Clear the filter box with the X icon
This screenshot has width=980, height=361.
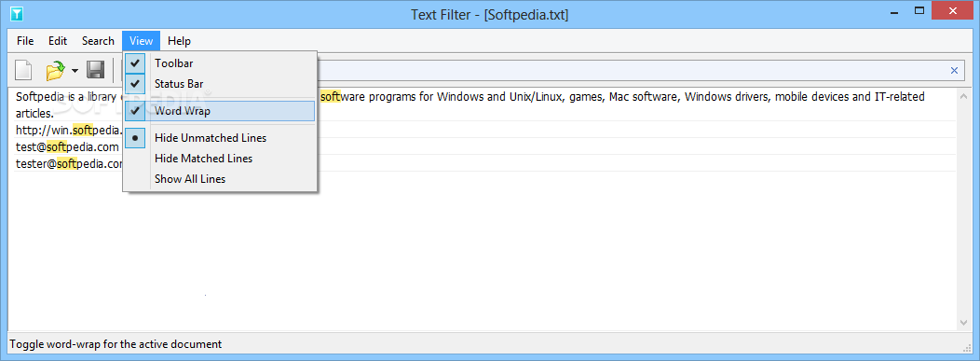tap(954, 71)
